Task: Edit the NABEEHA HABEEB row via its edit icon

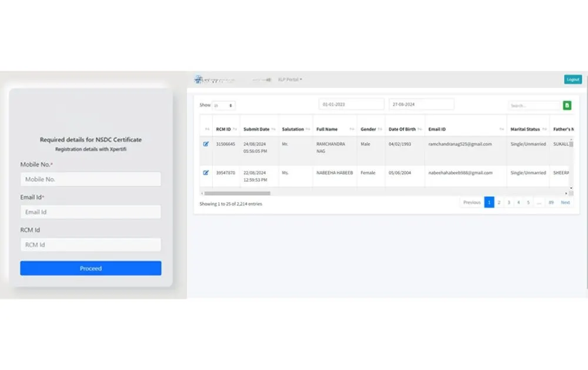Action: 206,172
